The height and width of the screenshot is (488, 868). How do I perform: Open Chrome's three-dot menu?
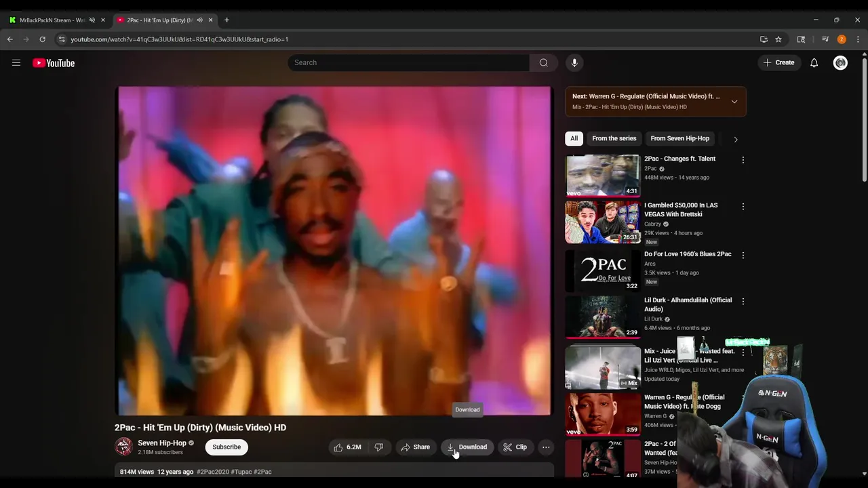858,39
